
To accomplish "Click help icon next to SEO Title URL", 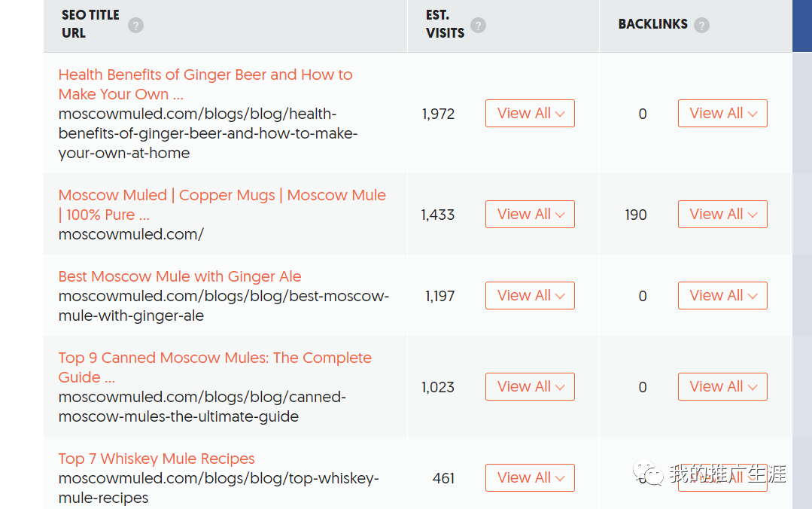I will tap(135, 25).
